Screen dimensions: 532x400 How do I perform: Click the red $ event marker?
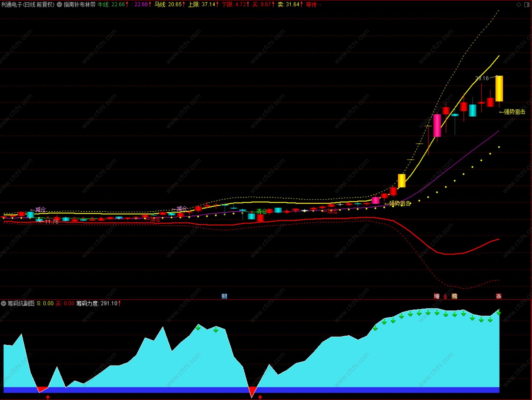[x=445, y=296]
